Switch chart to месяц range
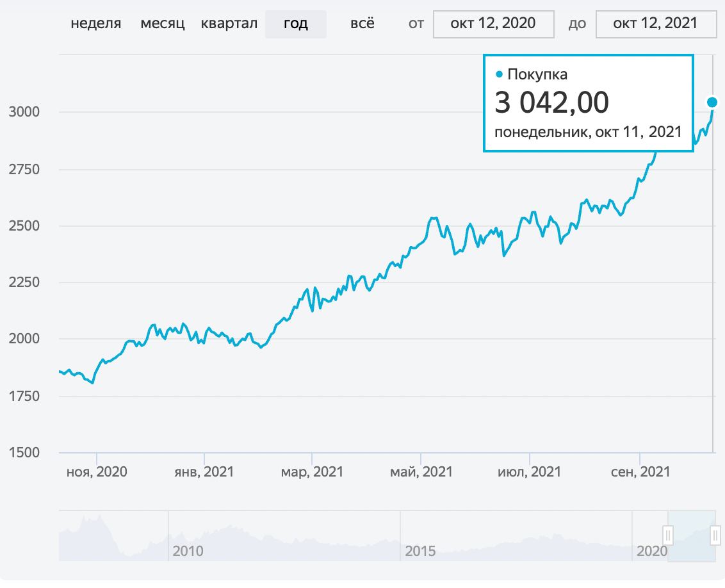 tap(163, 24)
